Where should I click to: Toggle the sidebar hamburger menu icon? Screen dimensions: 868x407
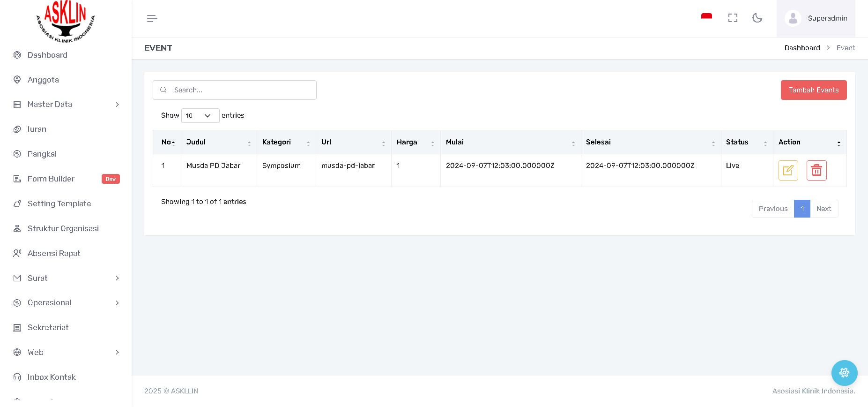(152, 18)
